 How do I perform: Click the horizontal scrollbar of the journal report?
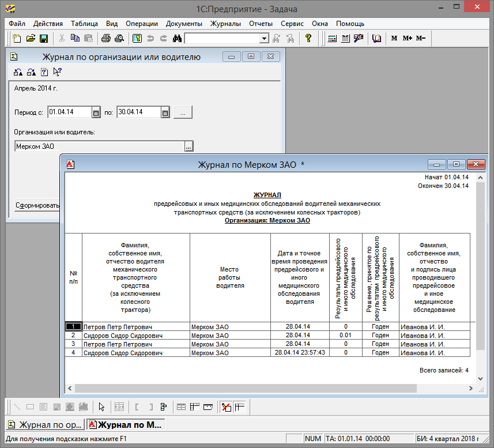click(271, 388)
